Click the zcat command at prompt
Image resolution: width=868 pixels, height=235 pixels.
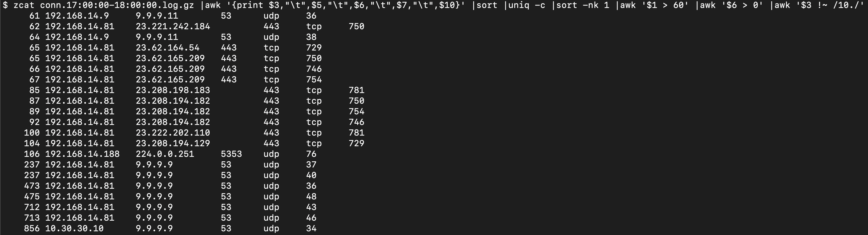[x=24, y=5]
